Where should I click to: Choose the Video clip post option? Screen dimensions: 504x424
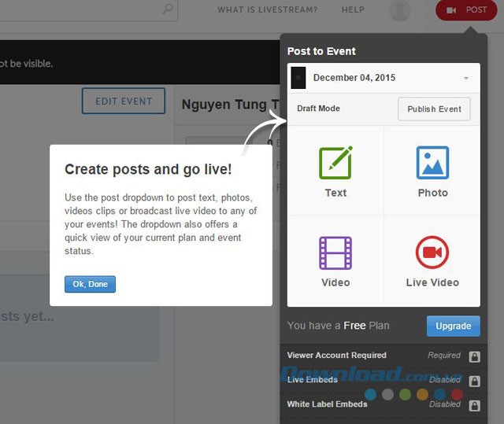[x=335, y=261]
